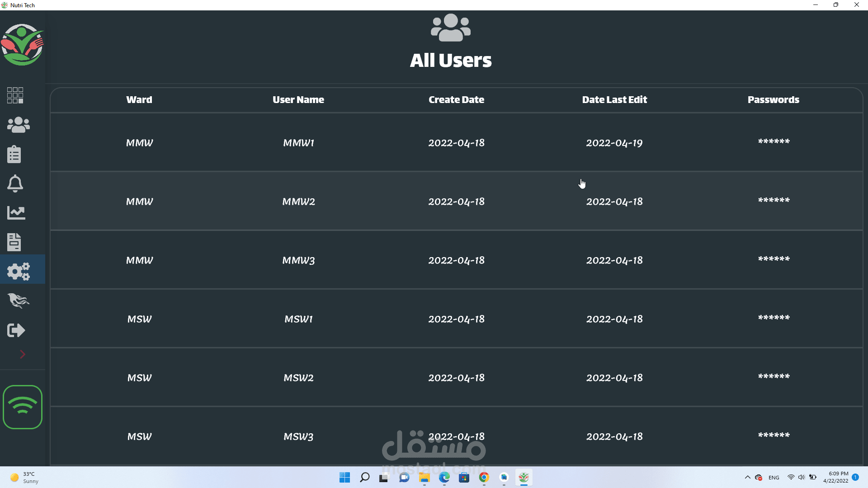Click the clipboard list sidebar icon

coord(14,154)
